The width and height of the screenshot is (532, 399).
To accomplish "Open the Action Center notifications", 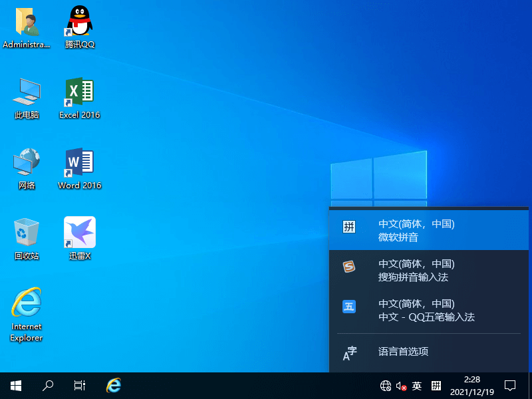I will [x=509, y=385].
